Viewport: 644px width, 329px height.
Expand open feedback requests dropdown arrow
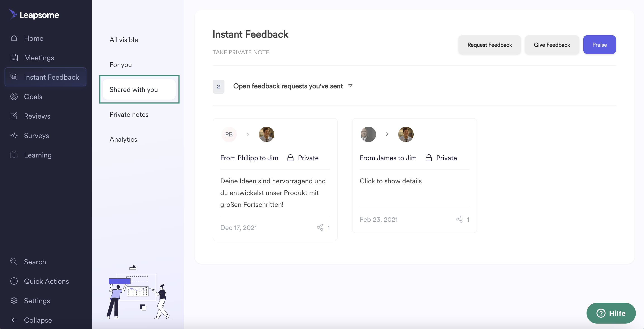coord(351,86)
